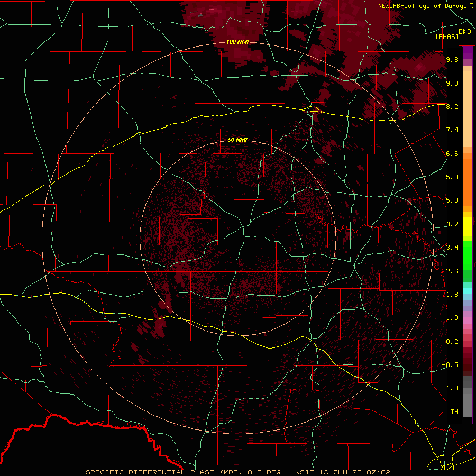Select the -0.5 legend value

click(450, 365)
